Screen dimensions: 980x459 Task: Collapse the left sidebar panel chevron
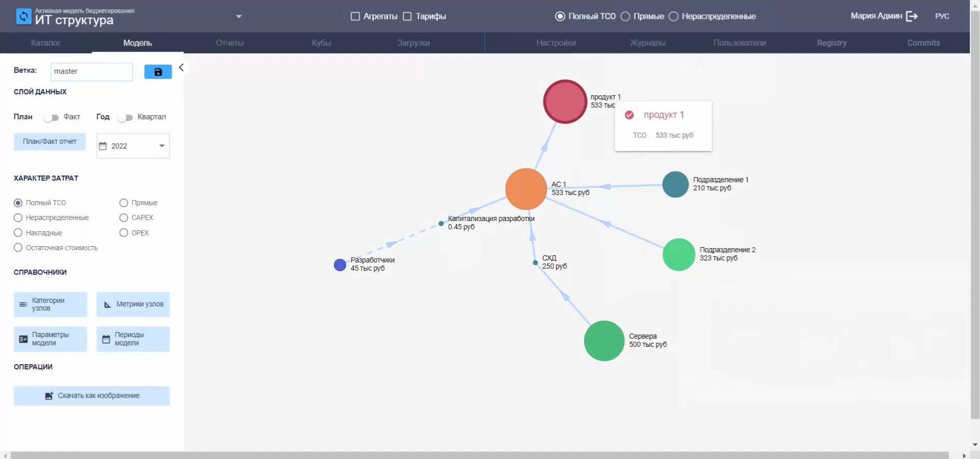pyautogui.click(x=181, y=68)
